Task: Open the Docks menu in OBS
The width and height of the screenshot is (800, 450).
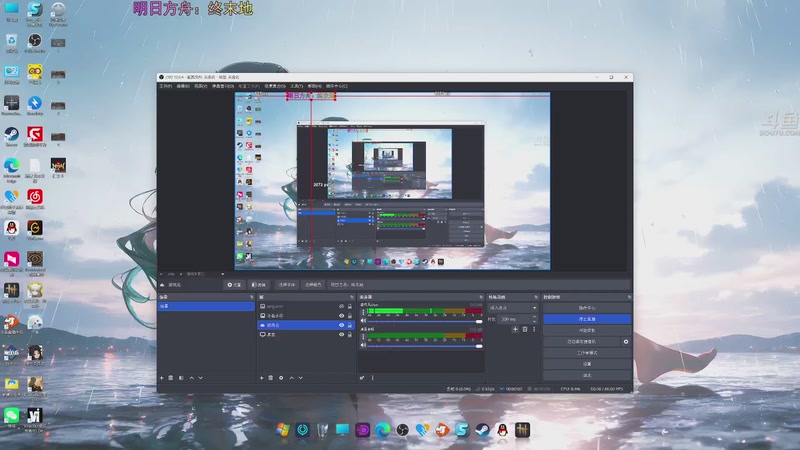Action: (223, 86)
